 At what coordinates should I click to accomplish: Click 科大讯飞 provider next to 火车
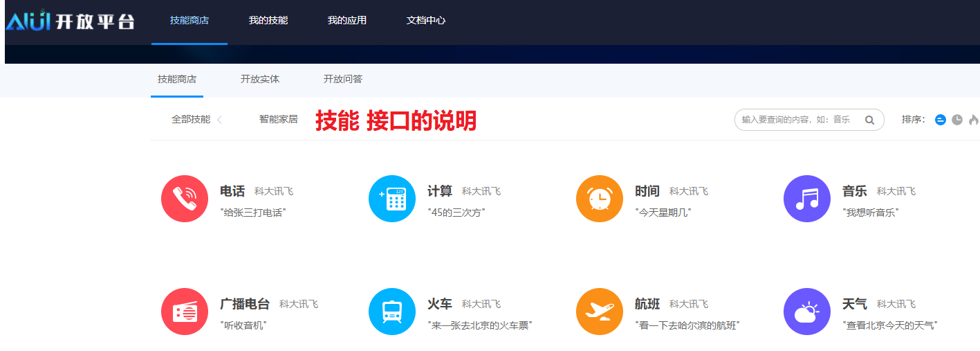[x=481, y=305]
